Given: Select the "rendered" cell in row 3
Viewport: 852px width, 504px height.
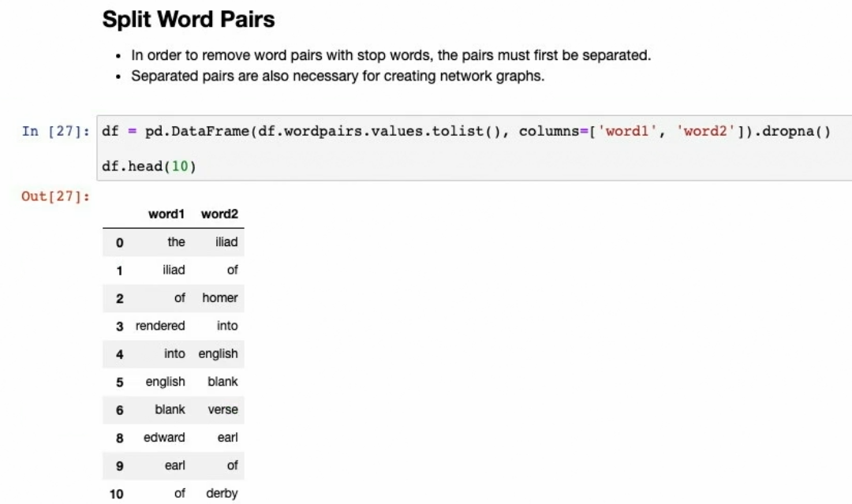Looking at the screenshot, I should pyautogui.click(x=160, y=326).
